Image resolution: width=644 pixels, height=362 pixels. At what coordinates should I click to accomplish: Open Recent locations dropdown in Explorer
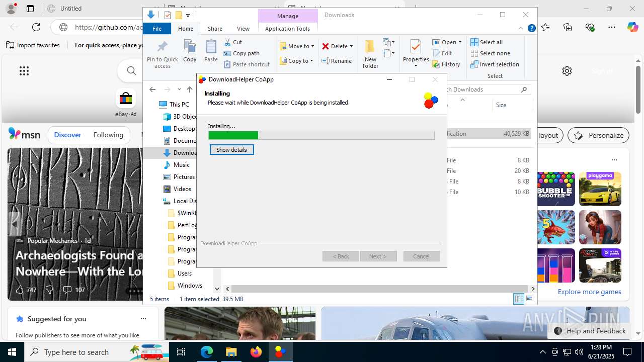coord(179,89)
